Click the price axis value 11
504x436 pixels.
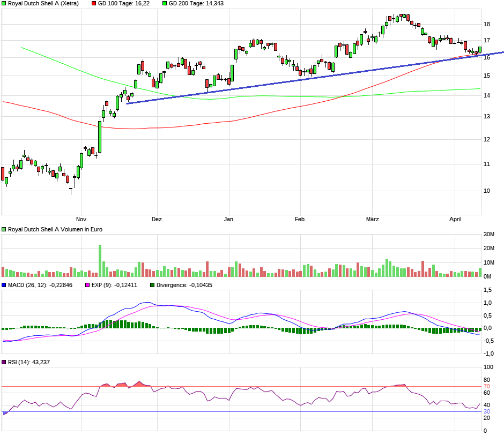coord(487,164)
